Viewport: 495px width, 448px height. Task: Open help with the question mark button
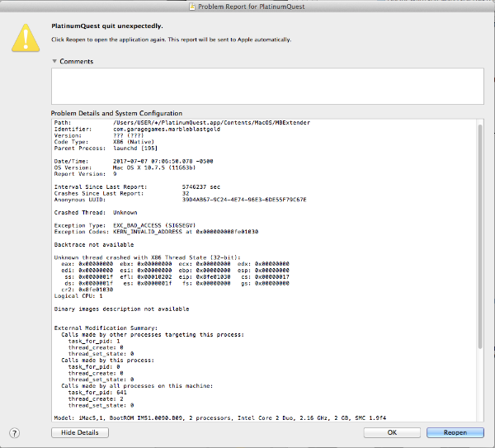[14, 432]
